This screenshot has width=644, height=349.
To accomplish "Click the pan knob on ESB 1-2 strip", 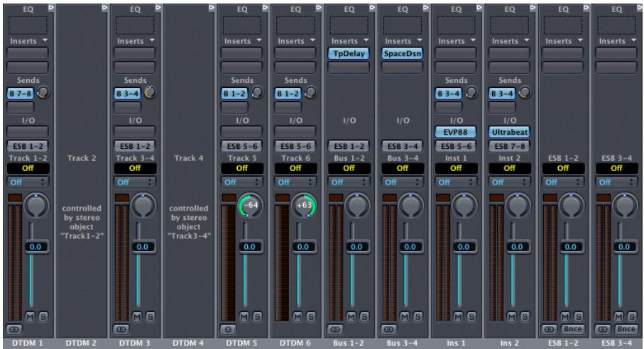I will pyautogui.click(x=571, y=205).
